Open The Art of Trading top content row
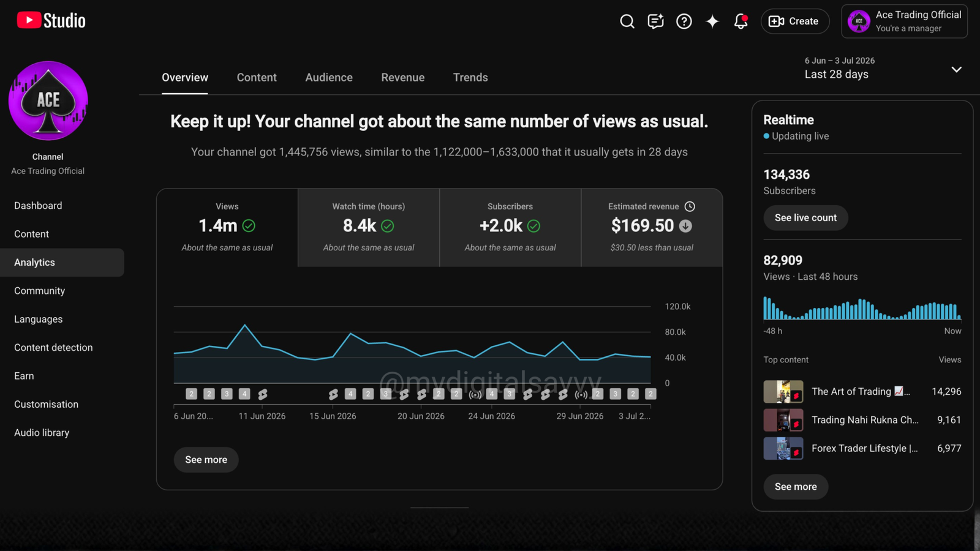The height and width of the screenshot is (551, 980). click(862, 392)
